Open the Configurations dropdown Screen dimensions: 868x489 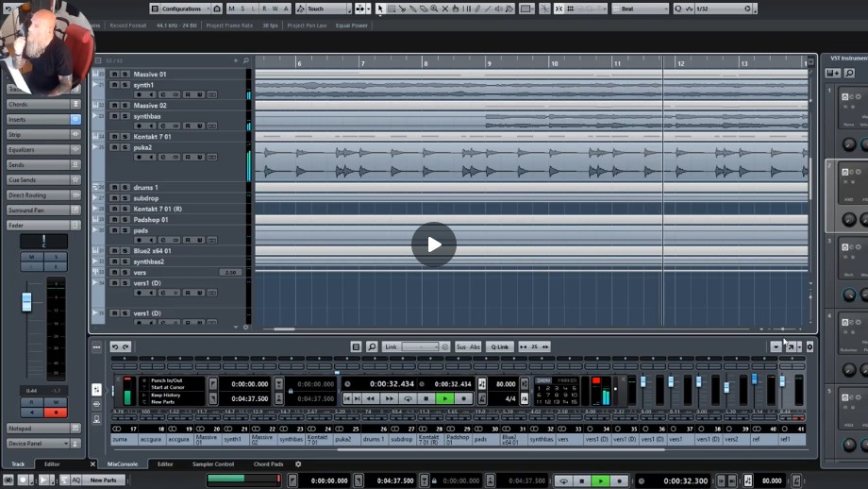click(x=185, y=8)
